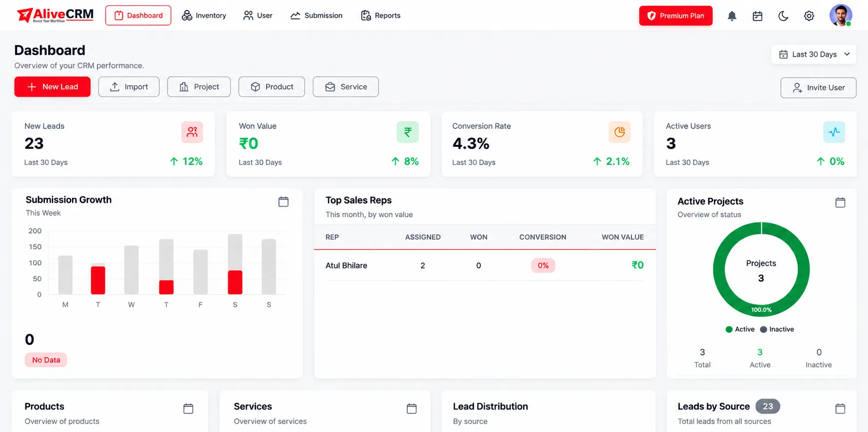The height and width of the screenshot is (432, 868).
Task: Click the 0% conversion badge
Action: [543, 266]
